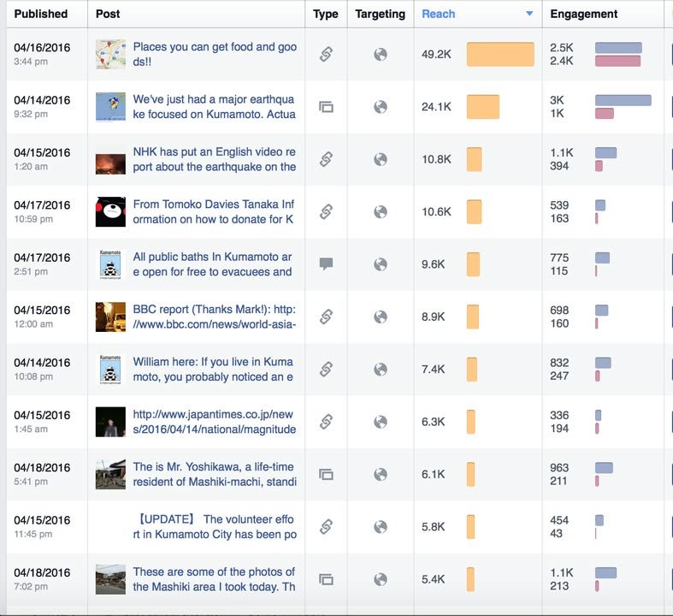
Task: Click the Reach column sort arrow
Action: [529, 14]
